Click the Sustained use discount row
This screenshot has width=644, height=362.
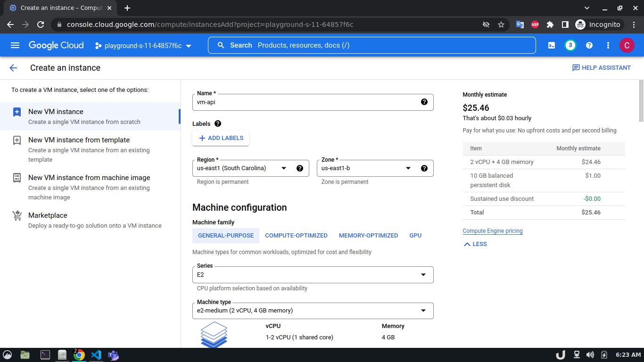coord(544,199)
